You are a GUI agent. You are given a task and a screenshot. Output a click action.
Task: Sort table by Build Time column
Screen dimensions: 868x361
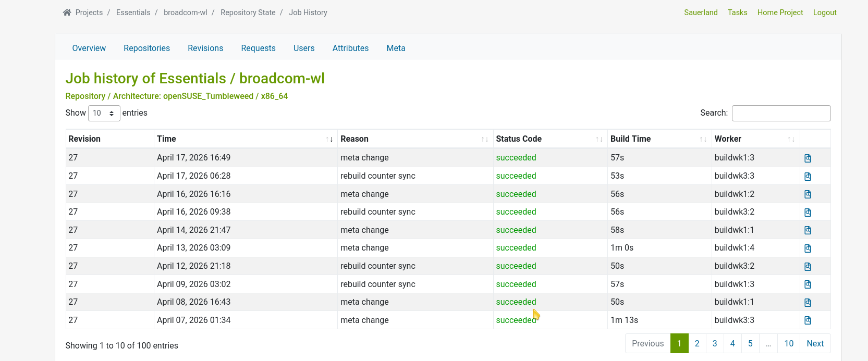pyautogui.click(x=658, y=139)
